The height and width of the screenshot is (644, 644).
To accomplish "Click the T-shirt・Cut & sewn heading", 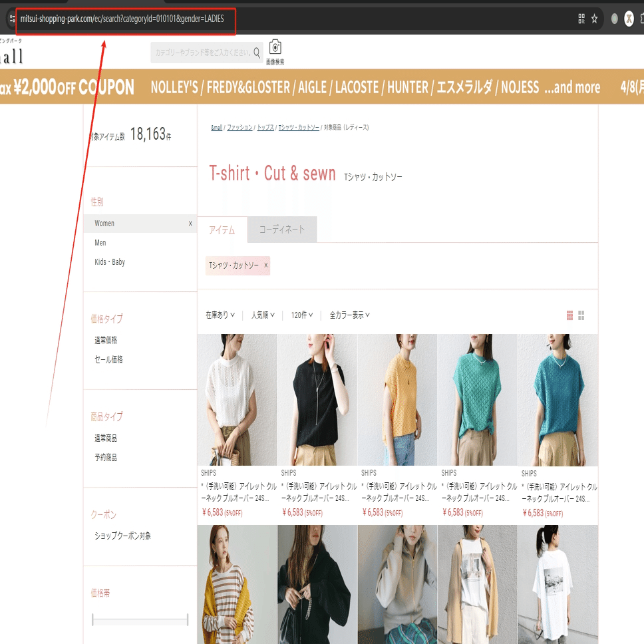I will click(x=272, y=174).
